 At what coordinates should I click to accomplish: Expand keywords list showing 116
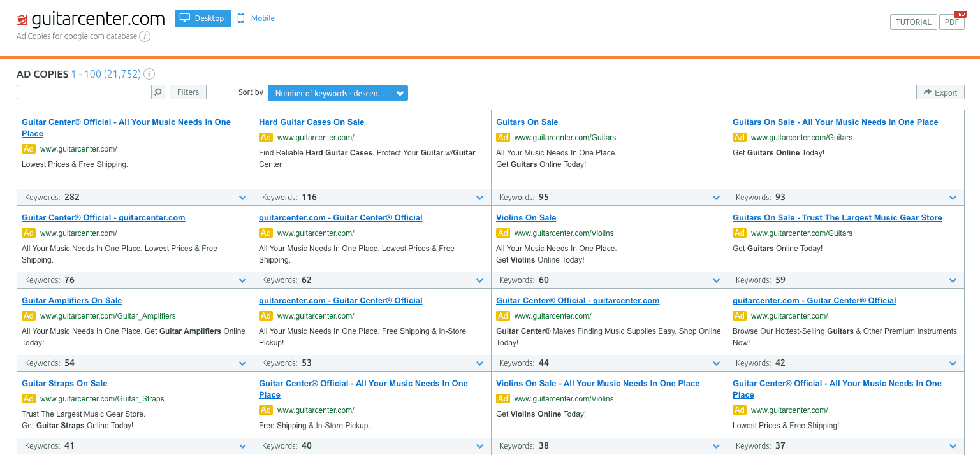479,198
